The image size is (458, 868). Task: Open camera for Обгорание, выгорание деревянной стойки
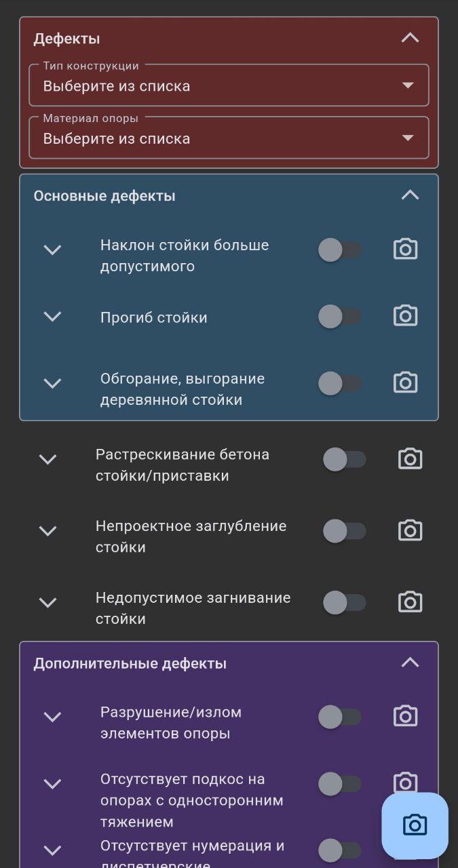405,382
